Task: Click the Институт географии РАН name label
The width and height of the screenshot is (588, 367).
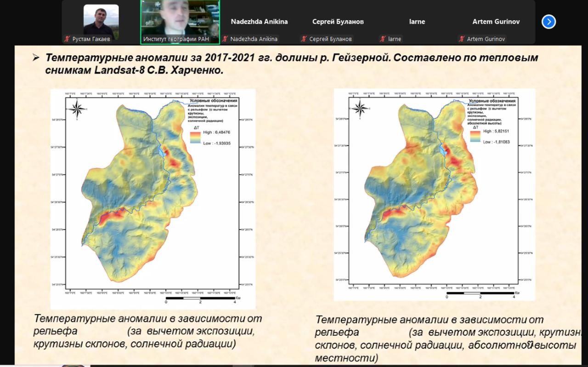Action: [176, 39]
